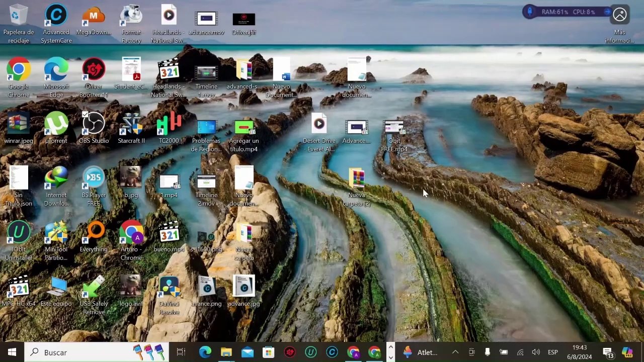Select the winrar.jpeg image file
The image size is (644, 362).
tap(19, 128)
